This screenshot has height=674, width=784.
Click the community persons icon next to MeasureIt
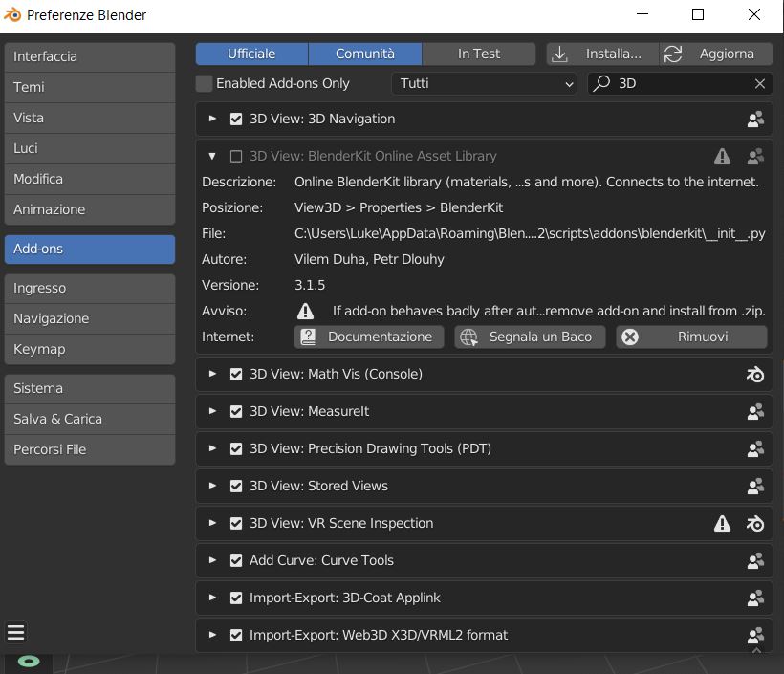(x=756, y=411)
